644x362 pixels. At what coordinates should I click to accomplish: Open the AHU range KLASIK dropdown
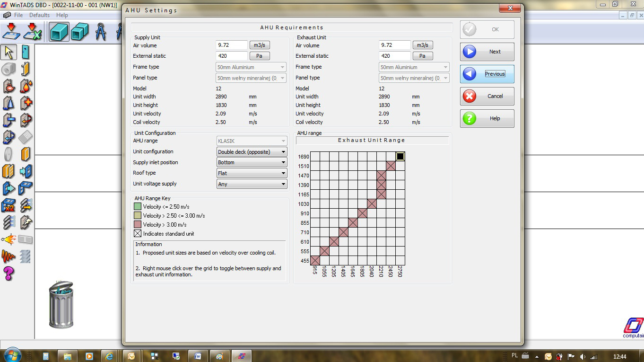pos(252,141)
